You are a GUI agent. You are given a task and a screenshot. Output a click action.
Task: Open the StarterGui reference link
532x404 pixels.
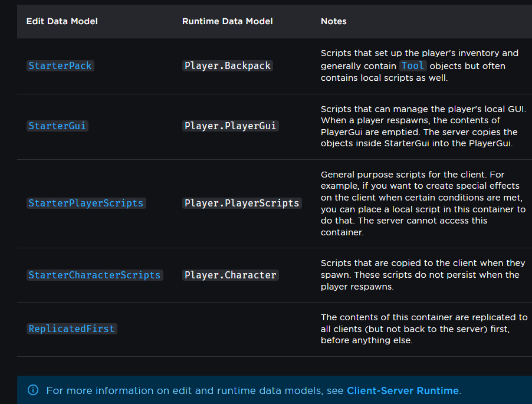click(x=57, y=126)
